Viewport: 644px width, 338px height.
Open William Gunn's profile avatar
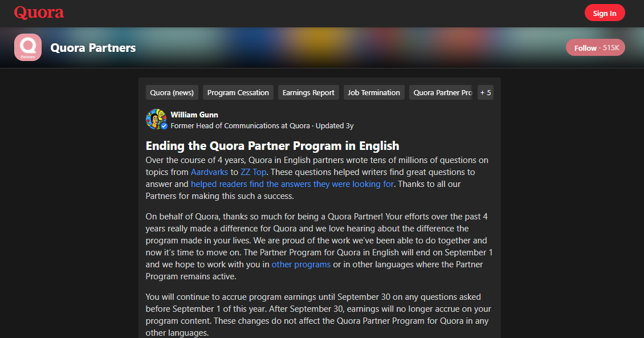pos(156,119)
